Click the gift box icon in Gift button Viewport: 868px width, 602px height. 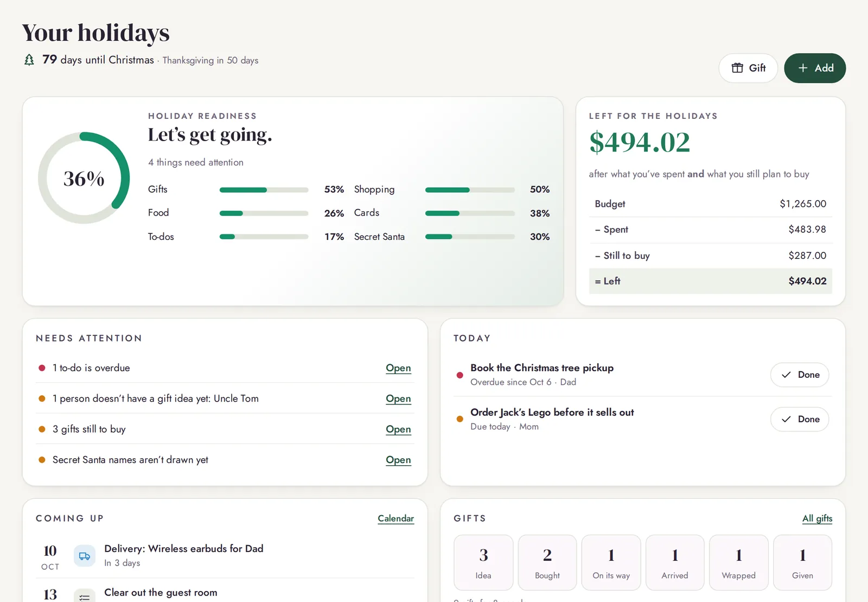[x=737, y=68]
